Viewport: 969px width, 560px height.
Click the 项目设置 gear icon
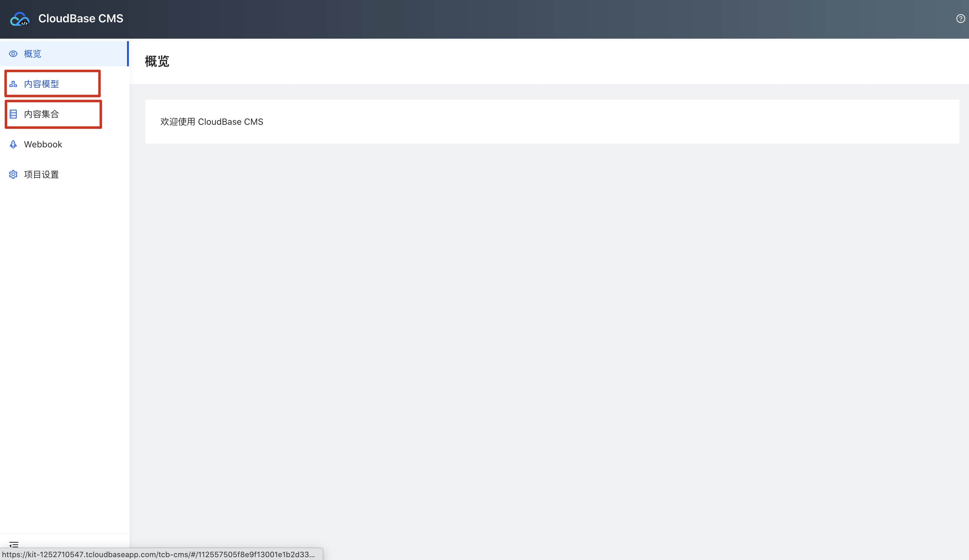coord(13,174)
